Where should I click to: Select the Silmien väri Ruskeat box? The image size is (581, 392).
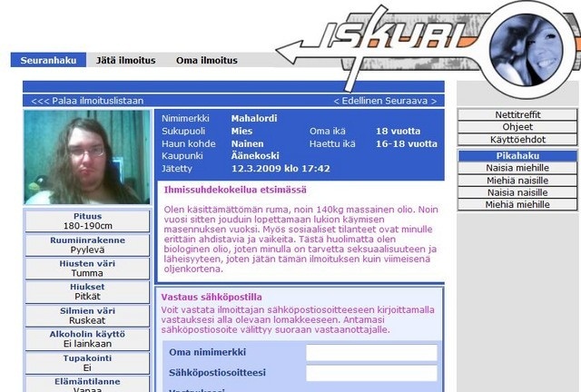[x=87, y=316]
